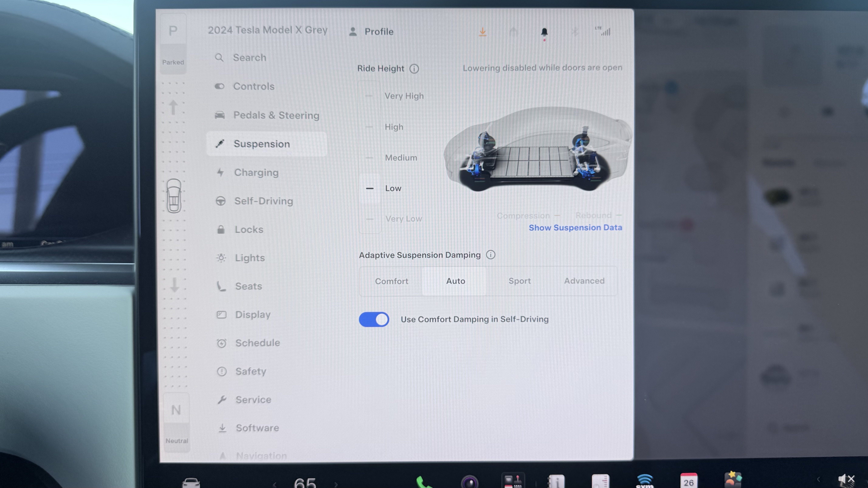Open notifications bell icon
Image resolution: width=868 pixels, height=488 pixels.
point(544,32)
